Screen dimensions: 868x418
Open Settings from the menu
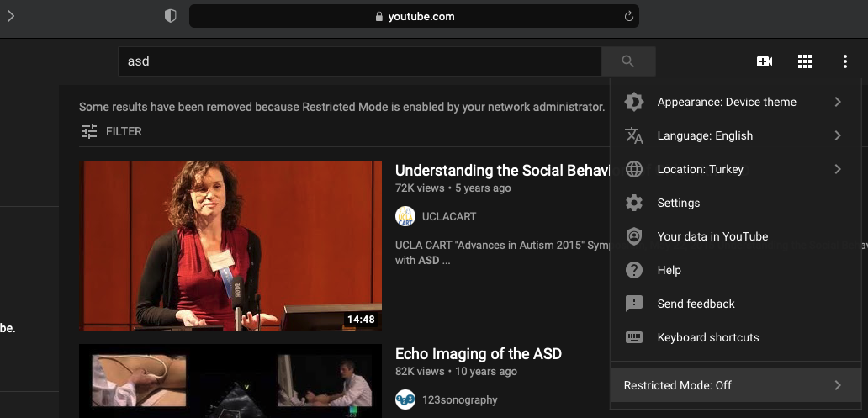point(736,203)
